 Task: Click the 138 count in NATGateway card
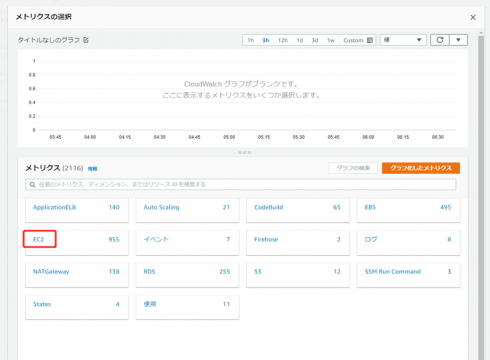tap(114, 272)
